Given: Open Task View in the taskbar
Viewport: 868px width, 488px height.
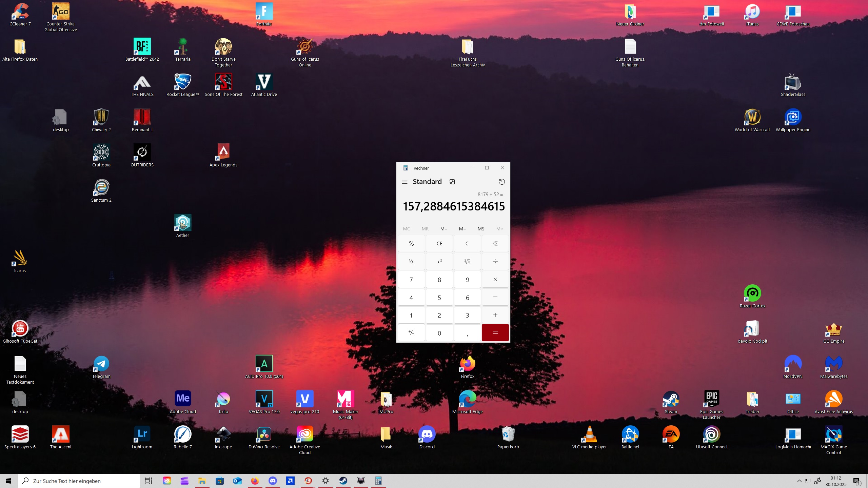Looking at the screenshot, I should pos(149,481).
